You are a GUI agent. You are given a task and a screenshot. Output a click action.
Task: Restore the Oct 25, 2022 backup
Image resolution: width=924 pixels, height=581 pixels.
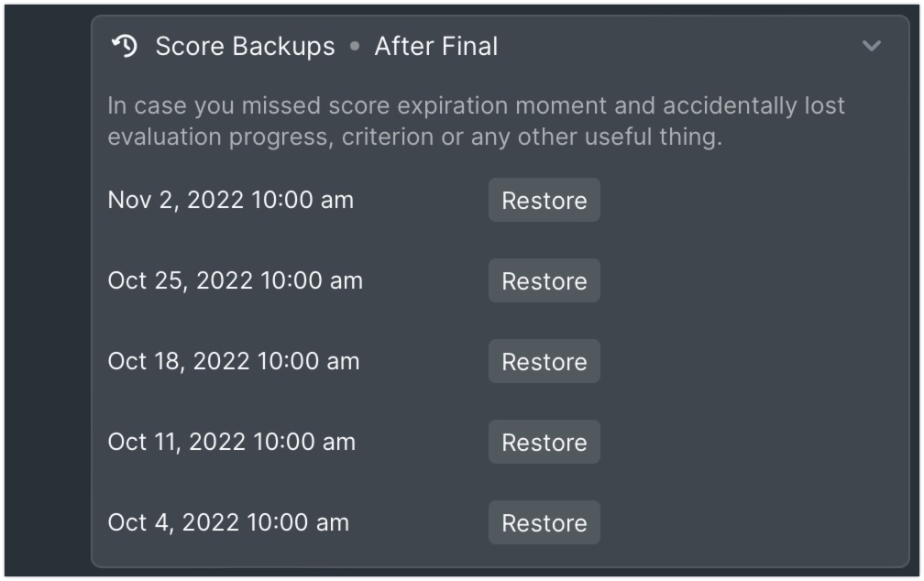(x=544, y=281)
